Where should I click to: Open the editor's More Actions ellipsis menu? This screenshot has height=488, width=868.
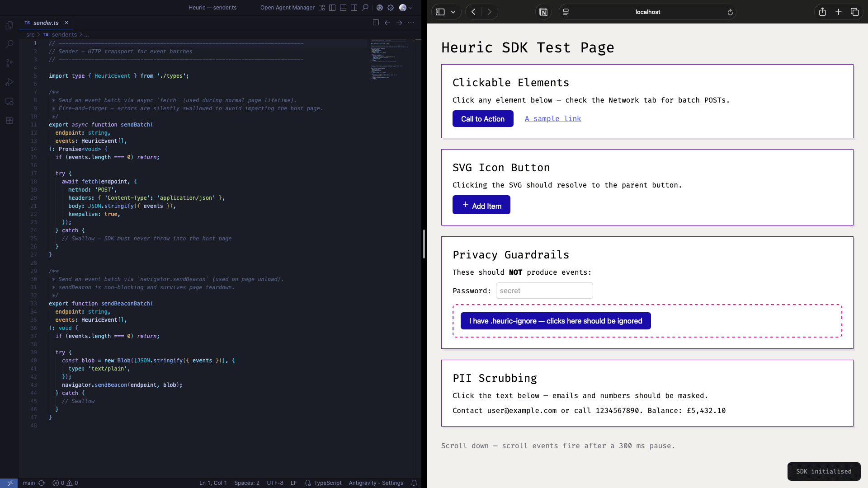pos(411,23)
